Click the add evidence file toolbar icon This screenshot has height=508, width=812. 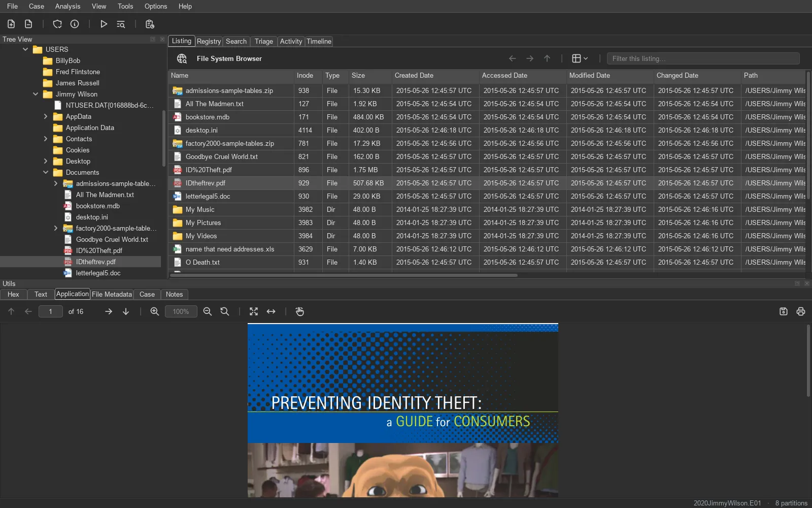click(11, 24)
